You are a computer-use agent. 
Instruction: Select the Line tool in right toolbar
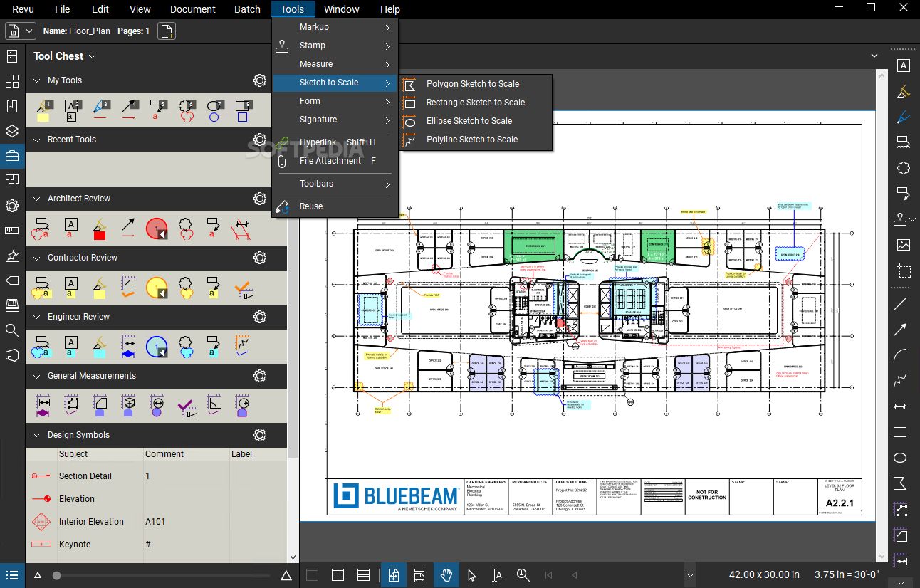[900, 304]
